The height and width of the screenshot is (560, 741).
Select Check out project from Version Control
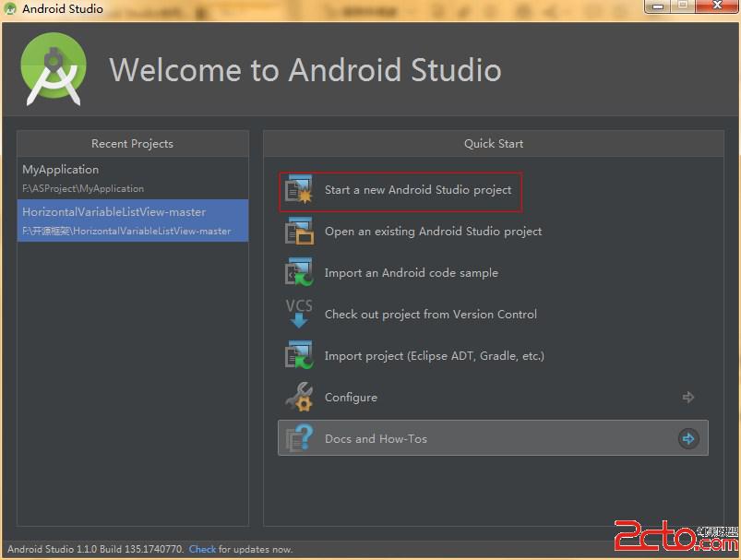pos(431,315)
